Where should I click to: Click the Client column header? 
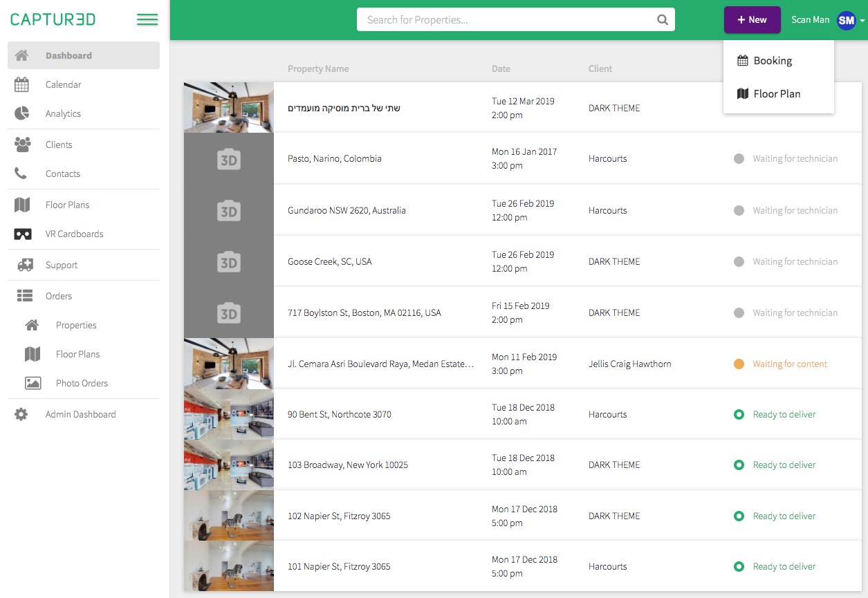click(600, 68)
